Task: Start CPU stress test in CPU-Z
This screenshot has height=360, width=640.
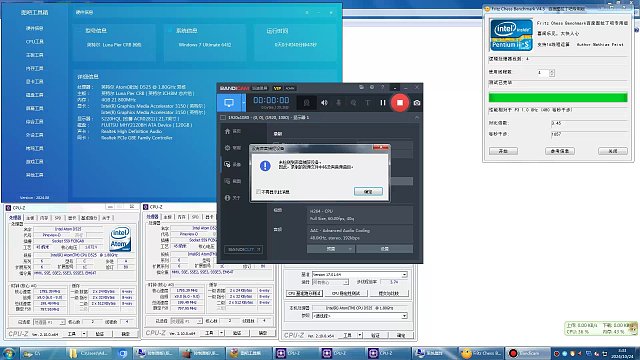Action: coord(346,293)
